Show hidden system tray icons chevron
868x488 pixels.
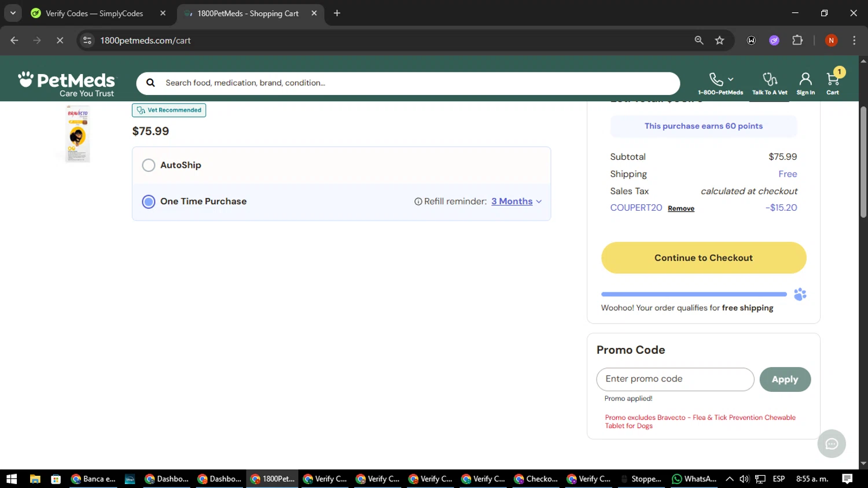pos(729,479)
